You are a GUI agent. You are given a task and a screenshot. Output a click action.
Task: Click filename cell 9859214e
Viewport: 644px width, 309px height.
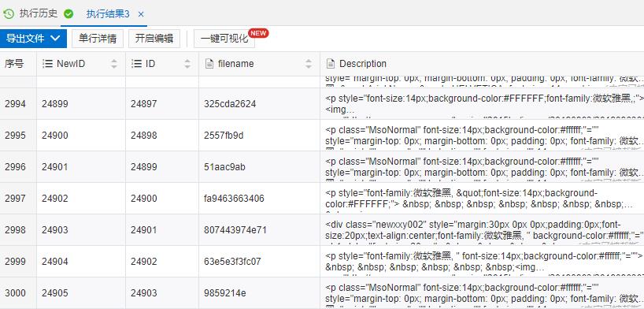259,292
